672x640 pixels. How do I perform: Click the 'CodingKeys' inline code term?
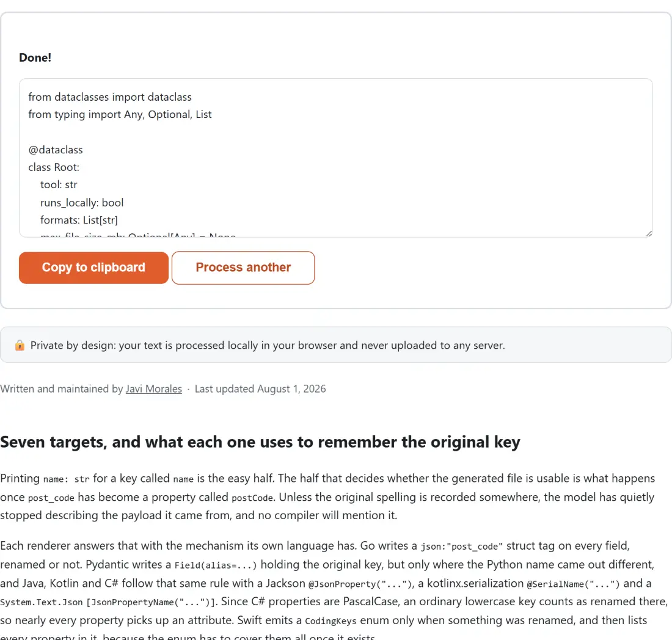(x=331, y=620)
